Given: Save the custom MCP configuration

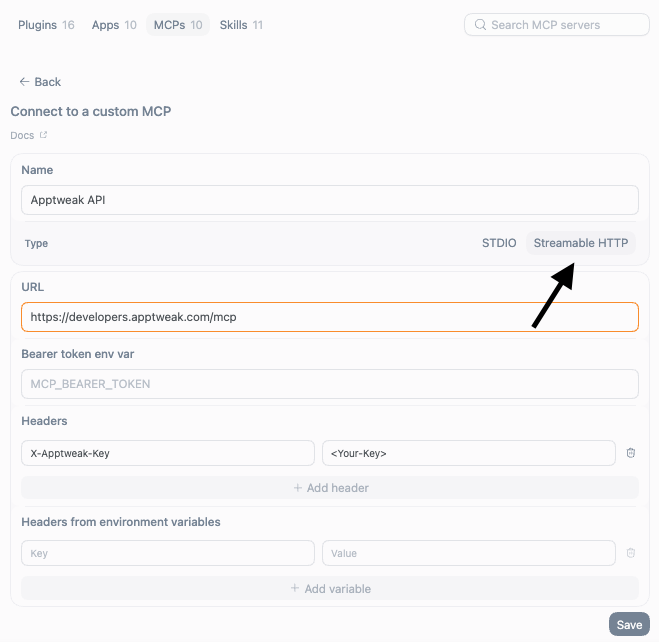Looking at the screenshot, I should (629, 625).
